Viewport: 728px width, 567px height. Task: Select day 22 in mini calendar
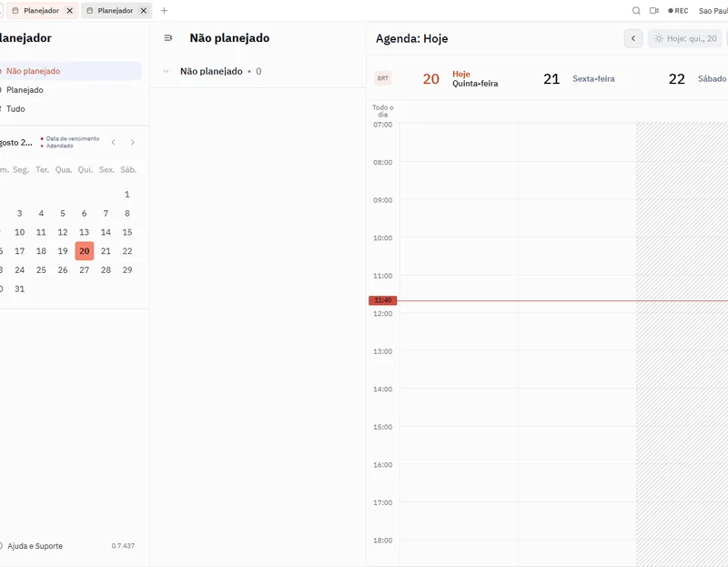pyautogui.click(x=127, y=251)
